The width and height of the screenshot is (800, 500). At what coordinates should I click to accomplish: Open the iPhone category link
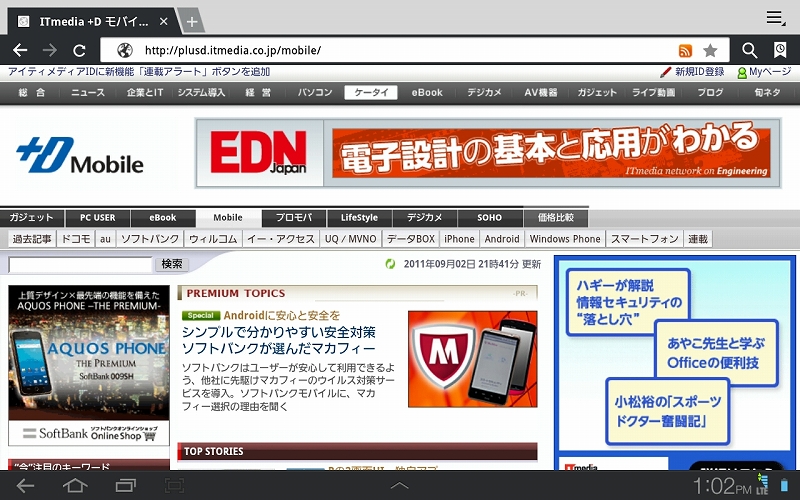tap(459, 239)
